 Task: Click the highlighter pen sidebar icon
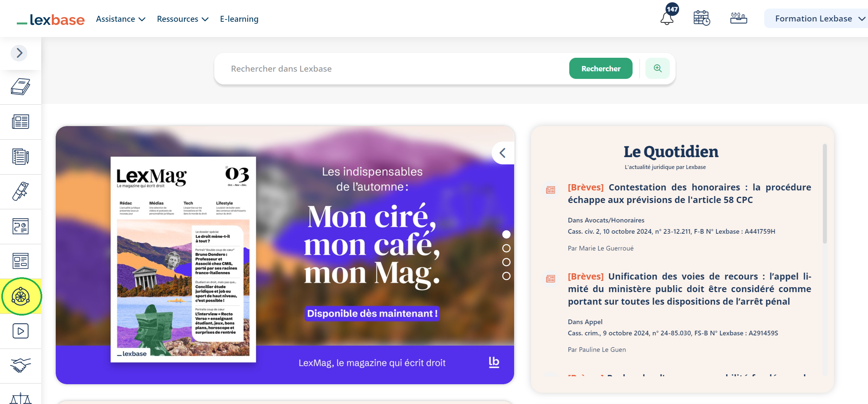pos(20,191)
